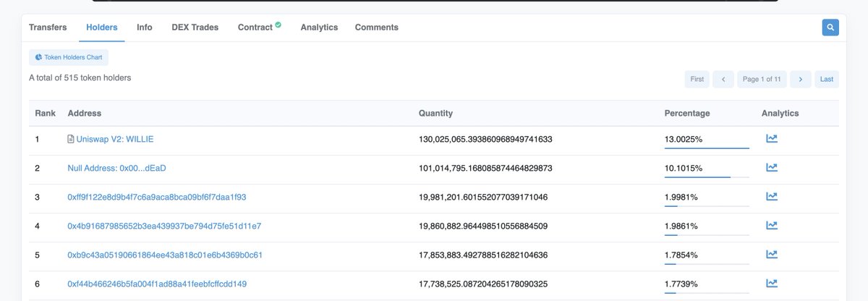Click the Rank column header

tap(46, 114)
